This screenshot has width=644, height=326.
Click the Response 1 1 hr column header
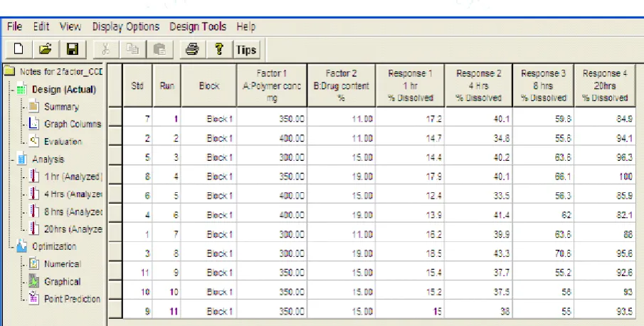410,85
